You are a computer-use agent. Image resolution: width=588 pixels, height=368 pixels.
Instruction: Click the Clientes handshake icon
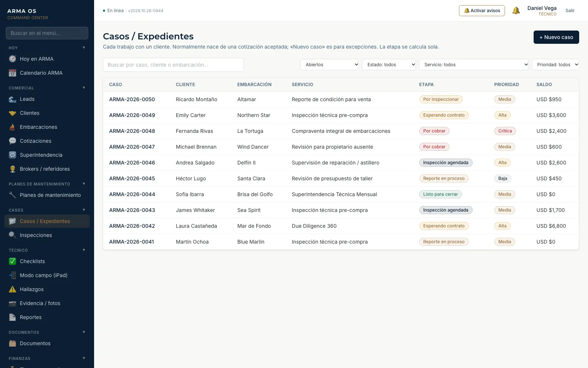12,113
